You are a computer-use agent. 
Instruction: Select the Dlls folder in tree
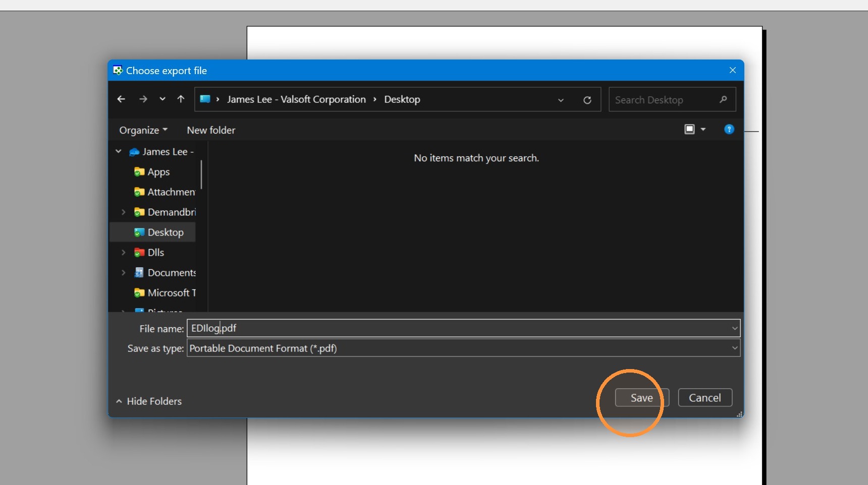(x=149, y=253)
